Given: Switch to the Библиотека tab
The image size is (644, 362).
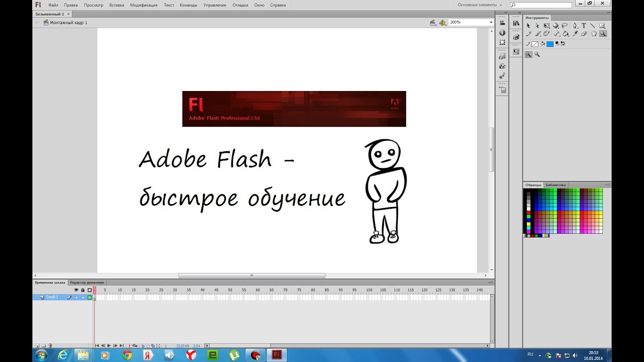Looking at the screenshot, I should [x=555, y=185].
